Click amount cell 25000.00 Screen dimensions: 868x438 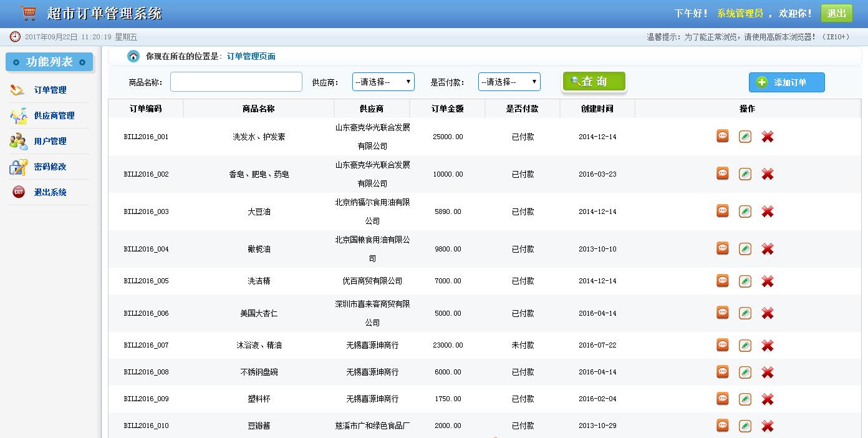448,137
